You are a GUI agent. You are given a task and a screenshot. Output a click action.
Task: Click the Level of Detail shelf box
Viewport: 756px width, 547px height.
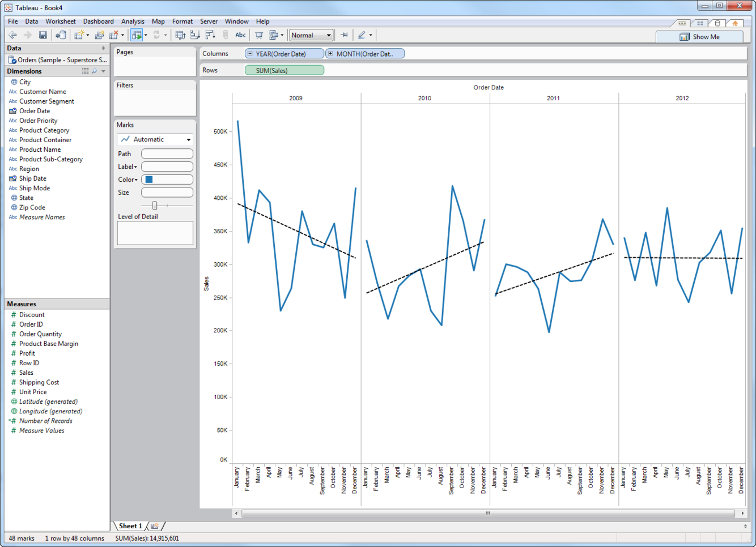[x=155, y=233]
